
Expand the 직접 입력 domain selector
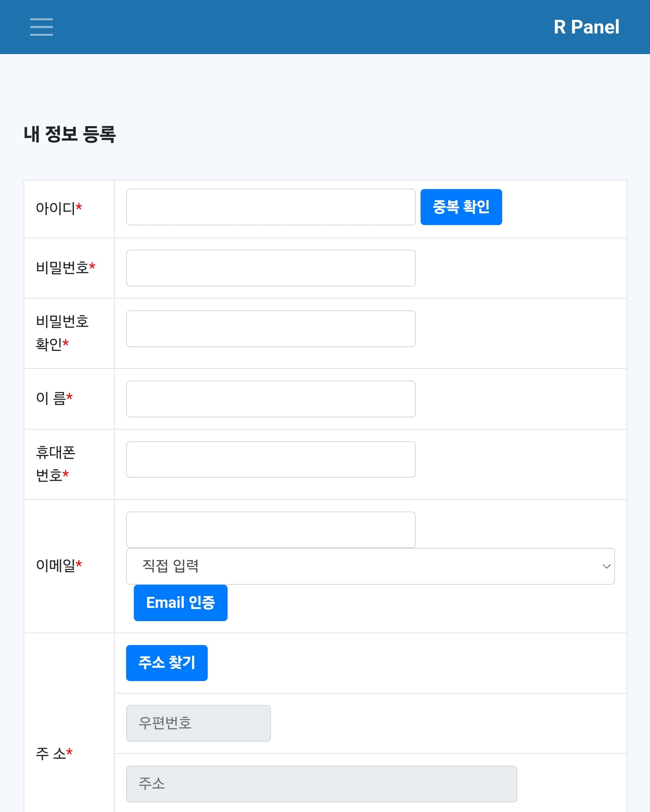pos(370,566)
